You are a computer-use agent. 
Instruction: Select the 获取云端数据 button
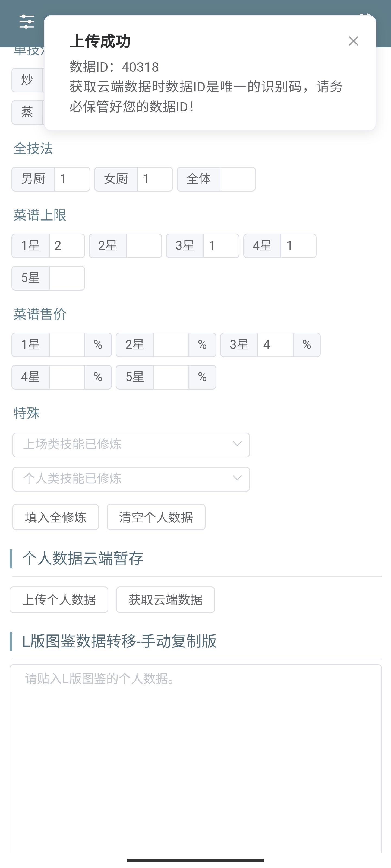tap(165, 599)
